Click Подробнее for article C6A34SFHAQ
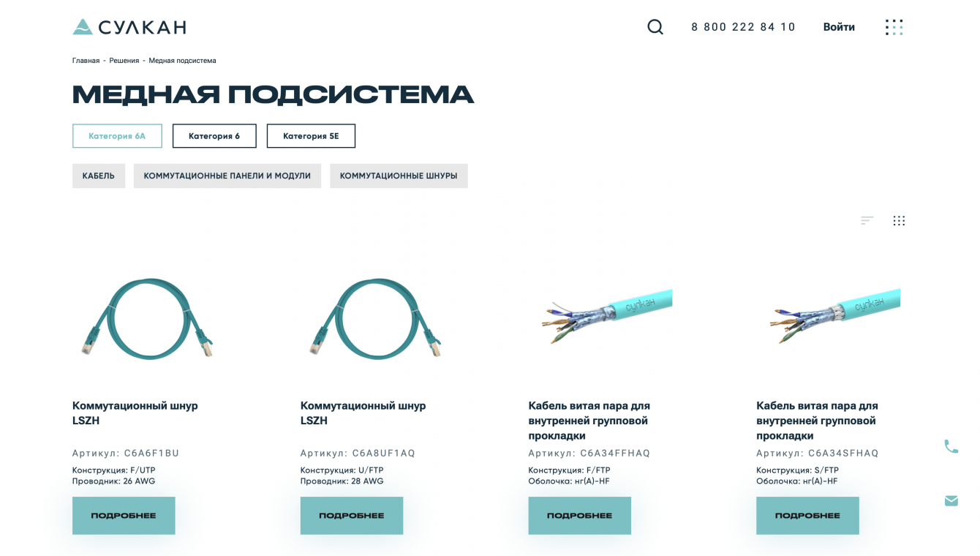Viewport: 980px width, 556px height. point(807,516)
